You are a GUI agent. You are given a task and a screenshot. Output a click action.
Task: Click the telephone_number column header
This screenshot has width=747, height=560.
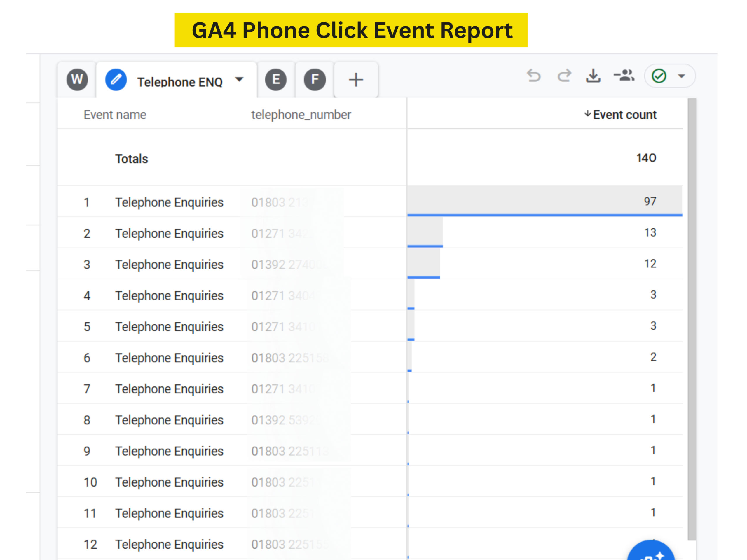[301, 115]
